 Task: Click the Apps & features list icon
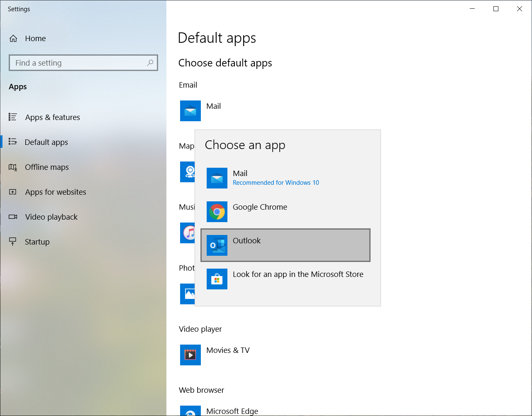(x=13, y=117)
